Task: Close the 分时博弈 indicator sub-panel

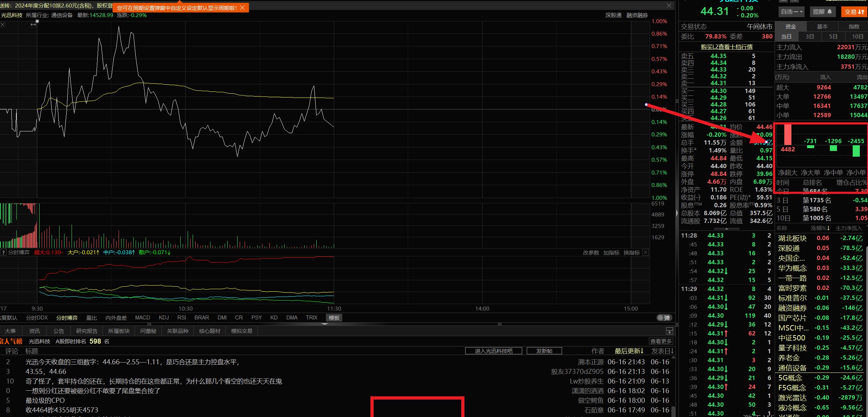Action: [x=645, y=252]
